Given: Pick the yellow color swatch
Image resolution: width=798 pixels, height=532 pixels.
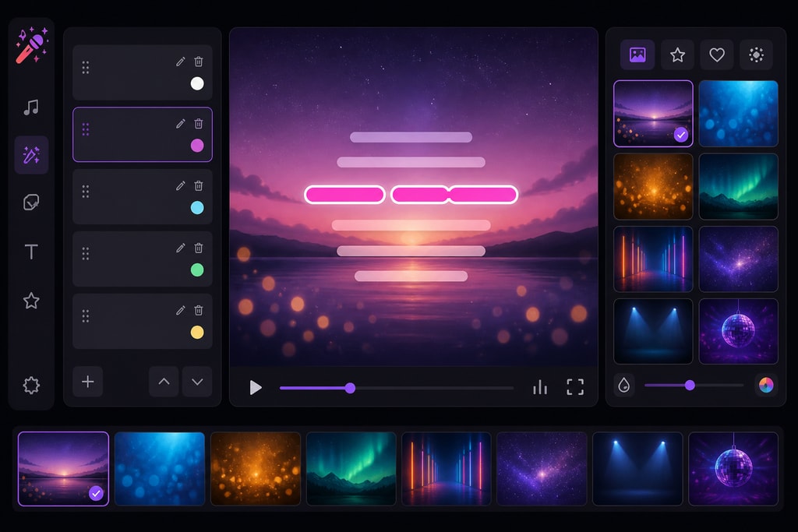Looking at the screenshot, I should 197,332.
